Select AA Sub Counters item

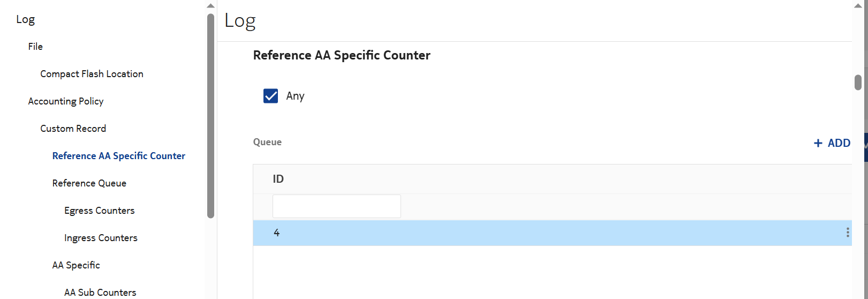tap(100, 292)
